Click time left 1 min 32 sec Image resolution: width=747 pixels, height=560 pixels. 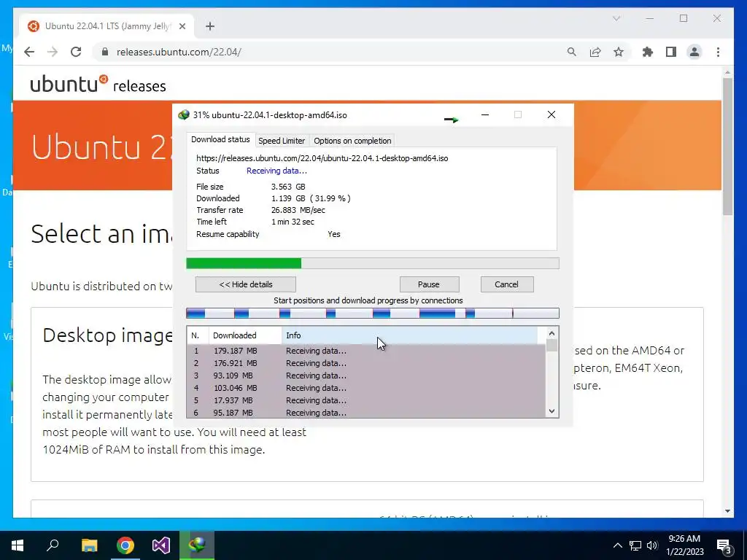[x=293, y=222]
